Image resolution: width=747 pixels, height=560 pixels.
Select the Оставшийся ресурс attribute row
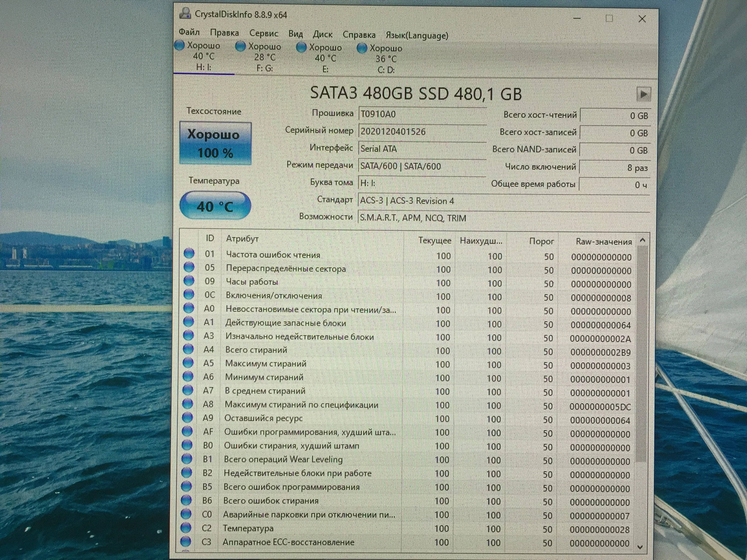[263, 418]
